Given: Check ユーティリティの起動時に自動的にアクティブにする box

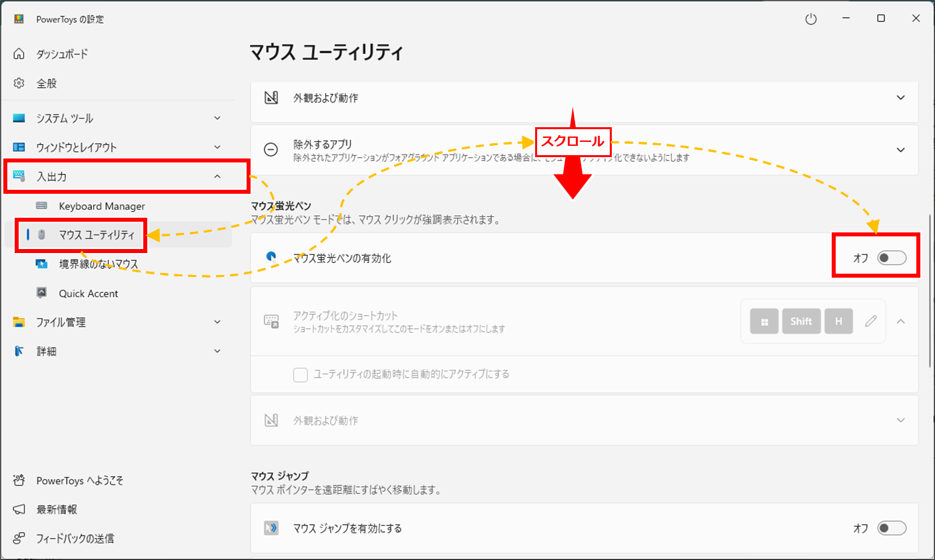Looking at the screenshot, I should pyautogui.click(x=301, y=374).
